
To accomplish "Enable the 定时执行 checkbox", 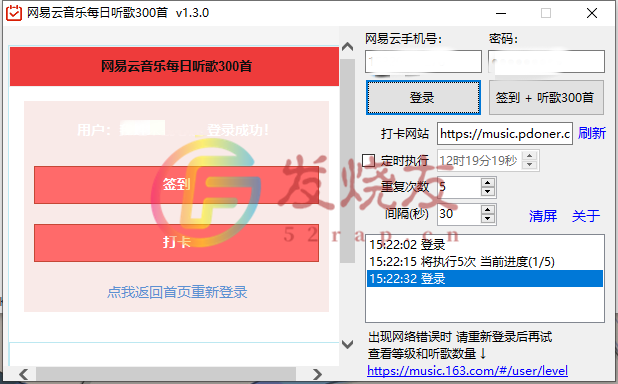I will (369, 160).
